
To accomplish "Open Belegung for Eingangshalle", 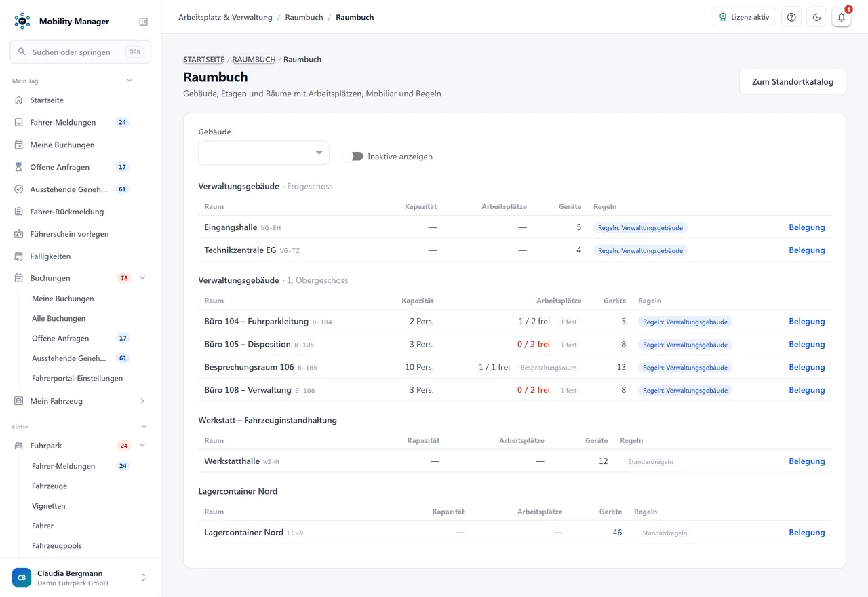I will point(807,227).
